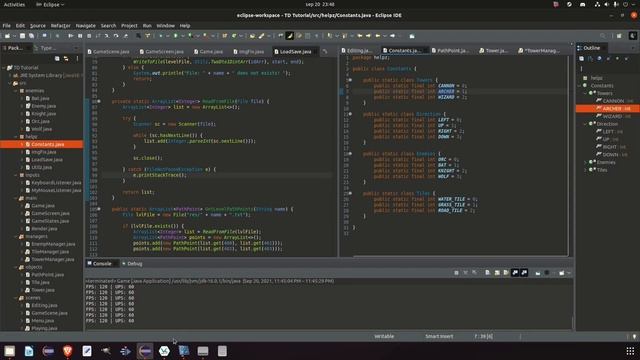The width and height of the screenshot is (640, 360).
Task: Click the Open Type toolbar icon
Action: tap(252, 36)
